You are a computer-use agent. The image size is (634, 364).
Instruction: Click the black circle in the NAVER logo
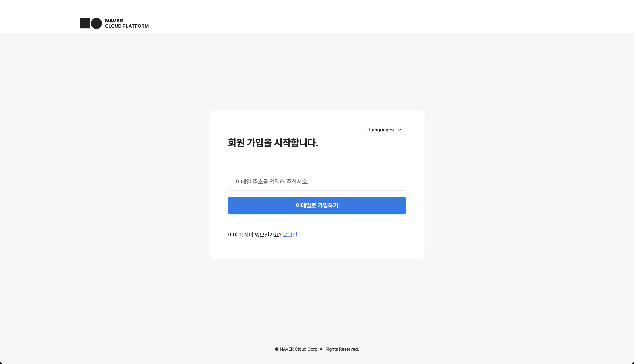(96, 23)
